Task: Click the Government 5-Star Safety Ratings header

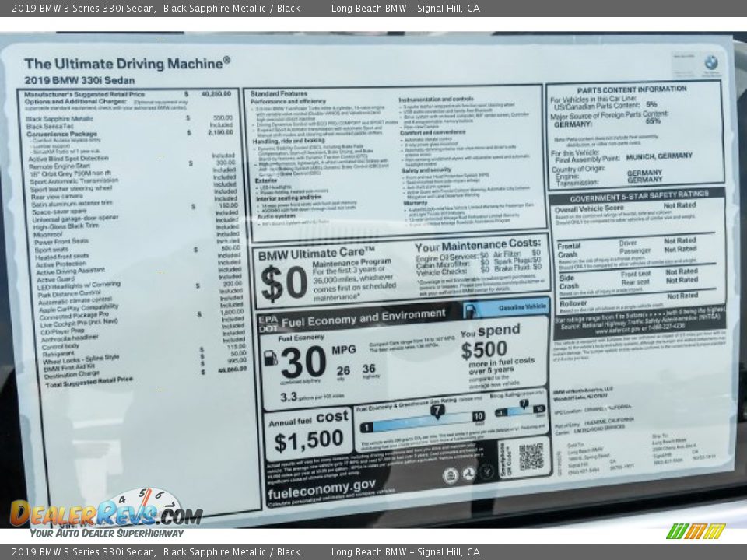Action: [x=638, y=194]
